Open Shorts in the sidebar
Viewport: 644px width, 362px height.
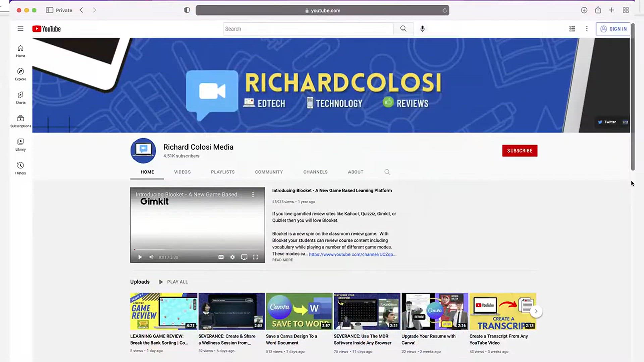[20, 98]
